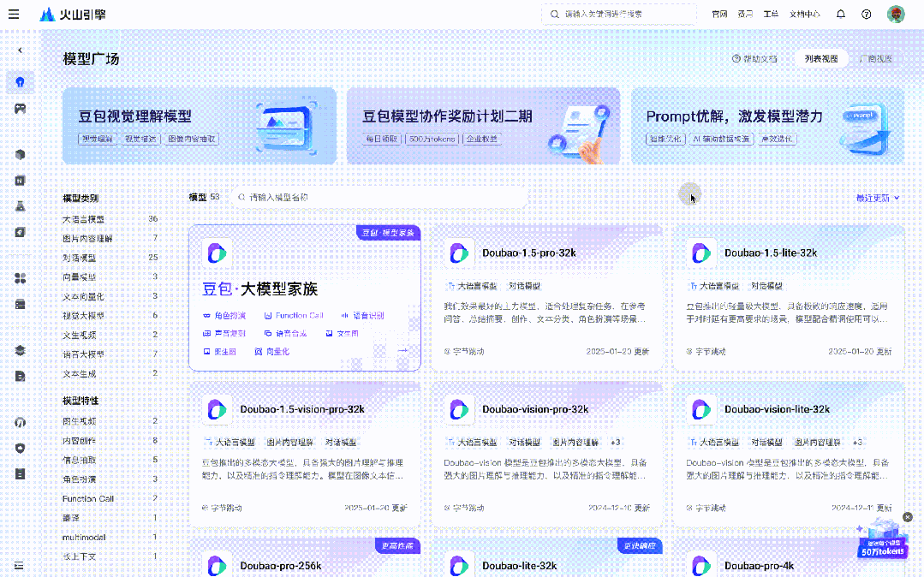924x577 pixels.
Task: Click 向量化 link in 大模型家族 card
Action: pyautogui.click(x=272, y=351)
